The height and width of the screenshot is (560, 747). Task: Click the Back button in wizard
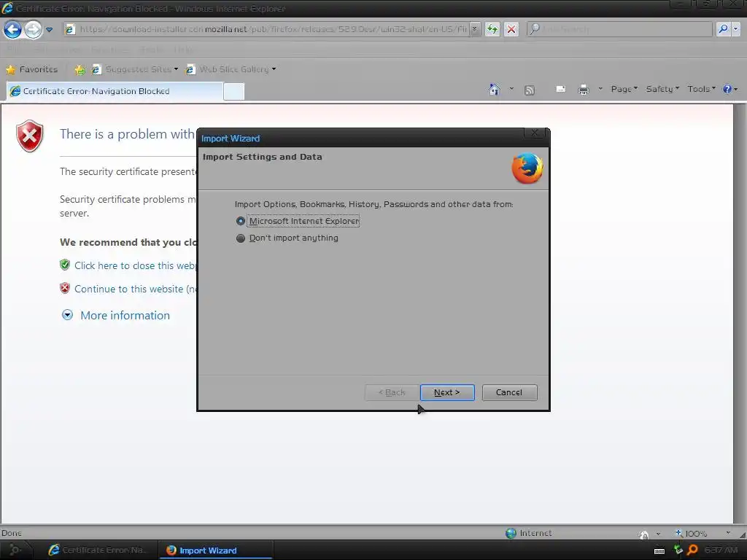coord(392,392)
